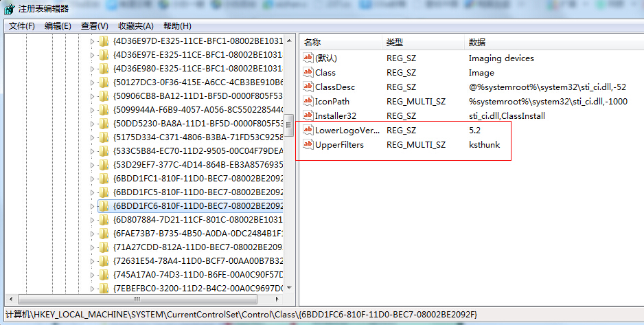
Task: Click the (默认) default value icon
Action: coord(308,58)
